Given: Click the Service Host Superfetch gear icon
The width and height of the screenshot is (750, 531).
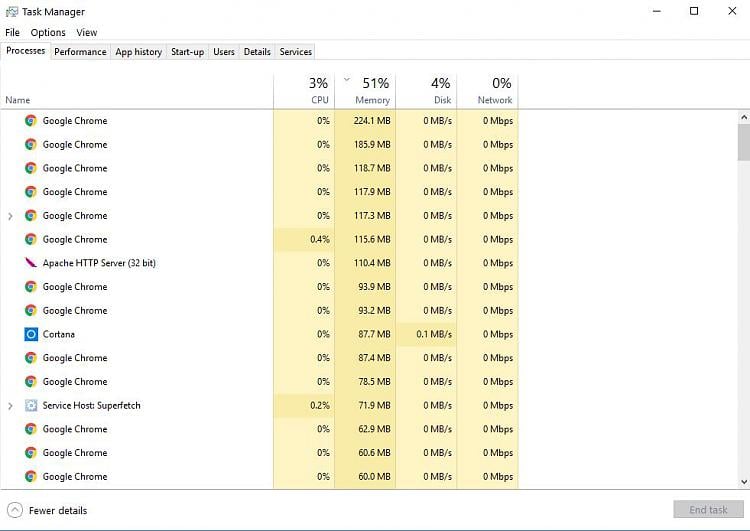Looking at the screenshot, I should click(x=31, y=405).
